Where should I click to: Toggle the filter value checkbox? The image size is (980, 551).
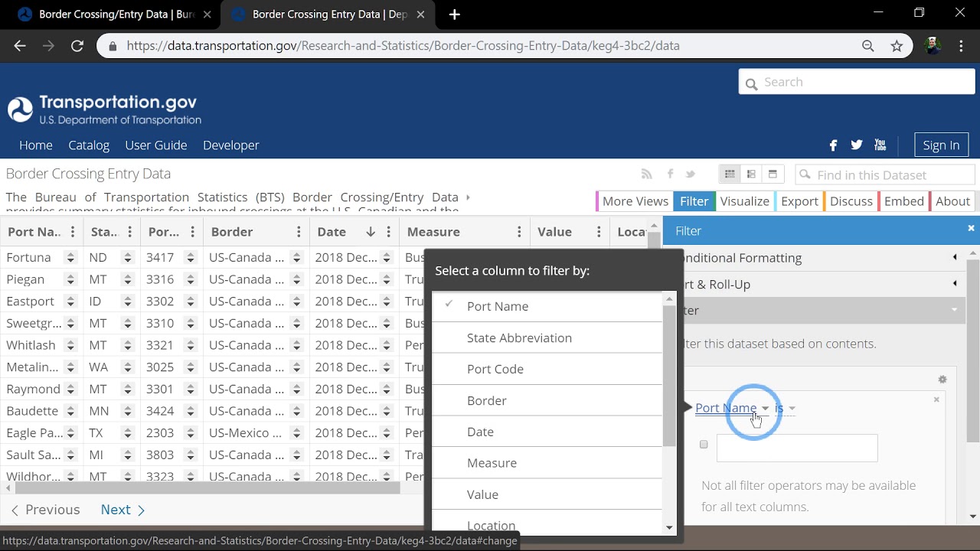tap(704, 444)
